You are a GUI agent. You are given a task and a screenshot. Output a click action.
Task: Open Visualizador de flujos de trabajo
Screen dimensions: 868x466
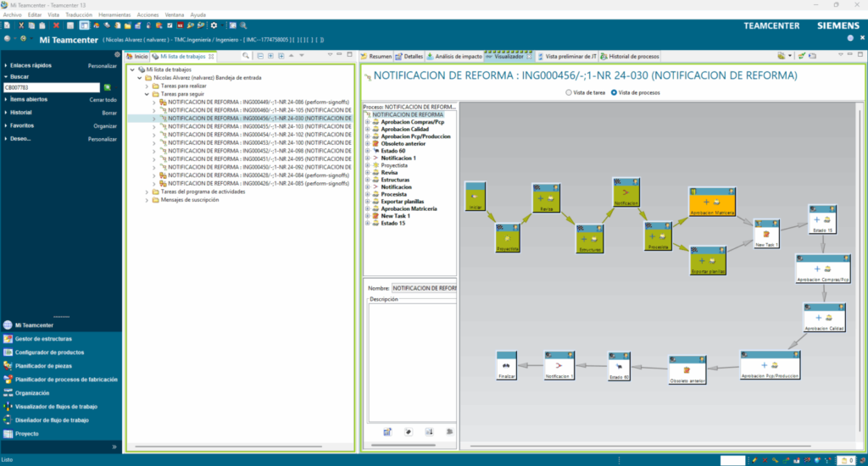point(56,407)
